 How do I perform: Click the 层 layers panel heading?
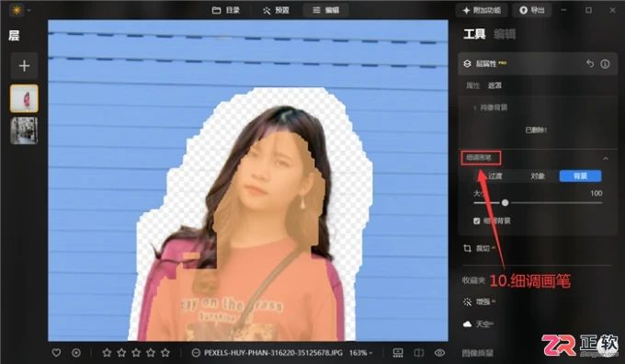point(14,36)
